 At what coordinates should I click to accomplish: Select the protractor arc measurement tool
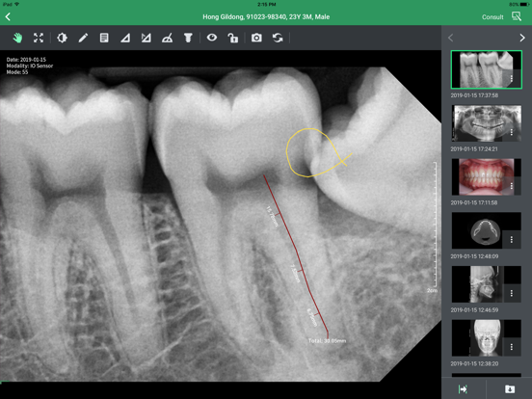(168, 38)
